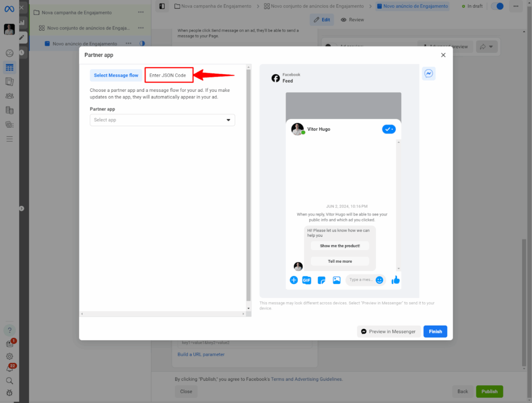Image resolution: width=532 pixels, height=403 pixels.
Task: Select the Select Message flow tab
Action: pyautogui.click(x=116, y=75)
